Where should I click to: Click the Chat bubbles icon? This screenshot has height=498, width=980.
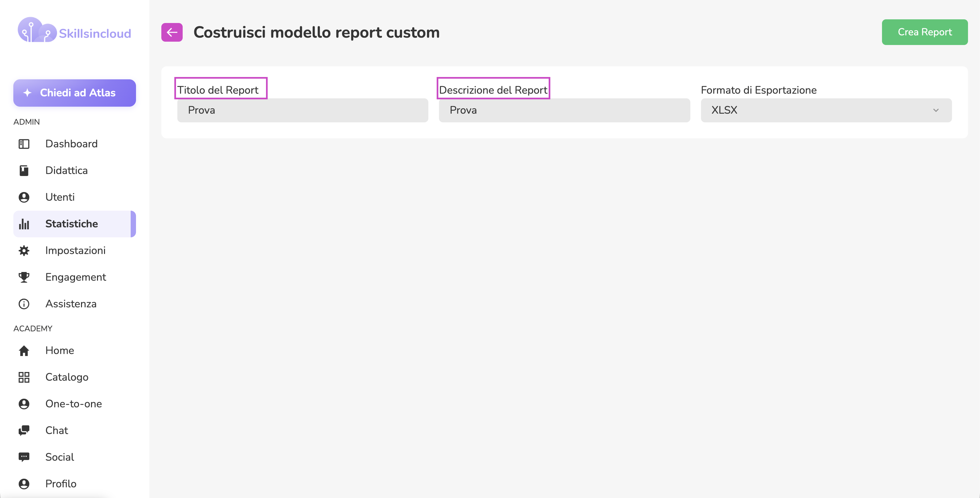click(24, 430)
